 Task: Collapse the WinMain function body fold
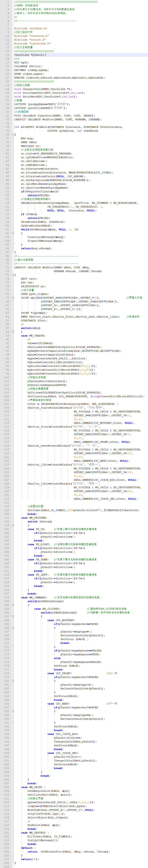[13, 135]
